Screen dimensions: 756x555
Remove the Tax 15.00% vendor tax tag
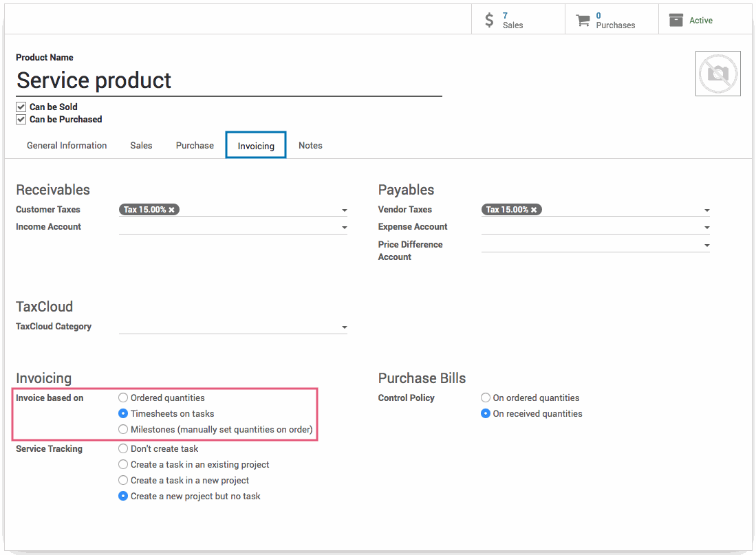point(534,210)
